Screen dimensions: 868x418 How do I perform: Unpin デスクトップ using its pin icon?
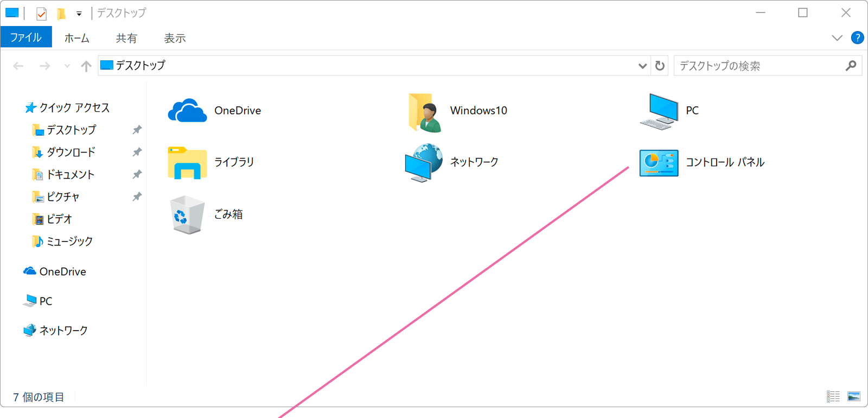coord(137,130)
